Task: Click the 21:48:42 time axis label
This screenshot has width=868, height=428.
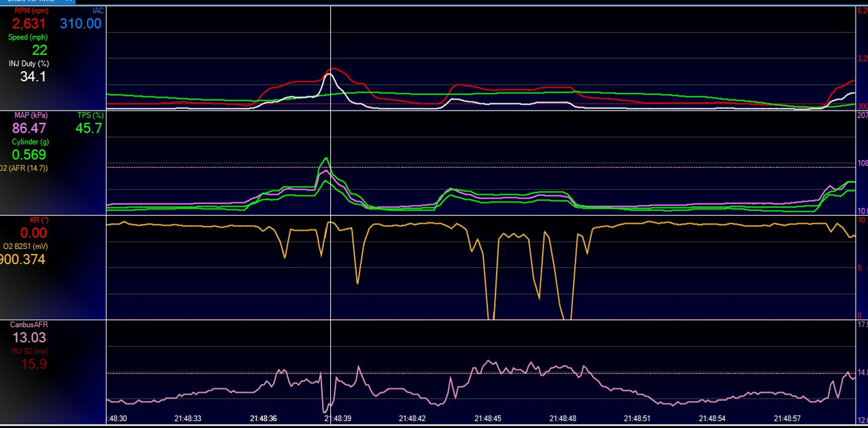Action: pyautogui.click(x=412, y=419)
